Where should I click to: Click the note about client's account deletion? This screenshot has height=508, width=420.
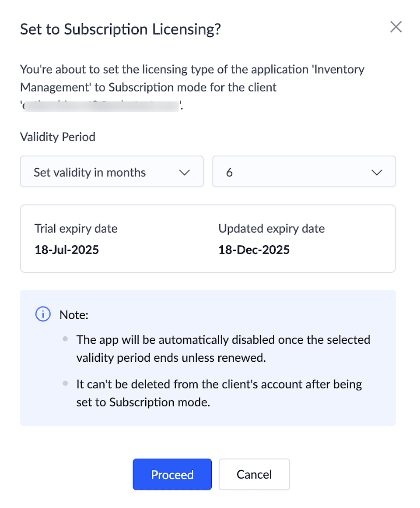pos(219,393)
